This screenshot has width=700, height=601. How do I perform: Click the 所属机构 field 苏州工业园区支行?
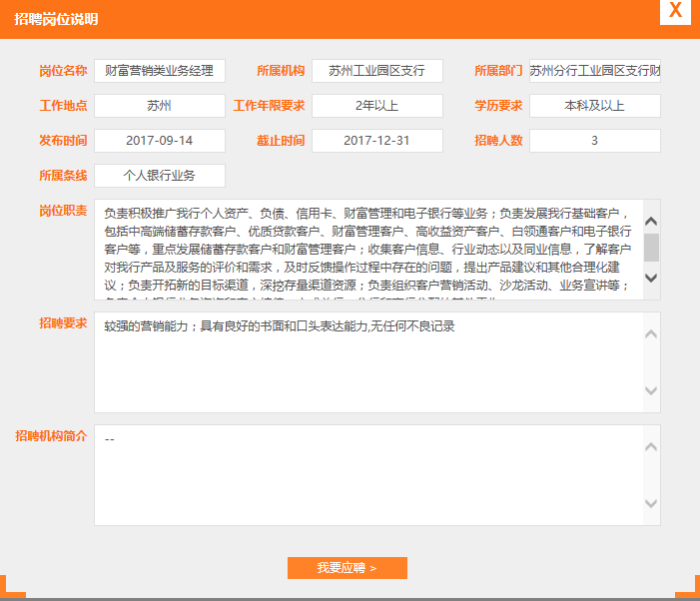376,71
